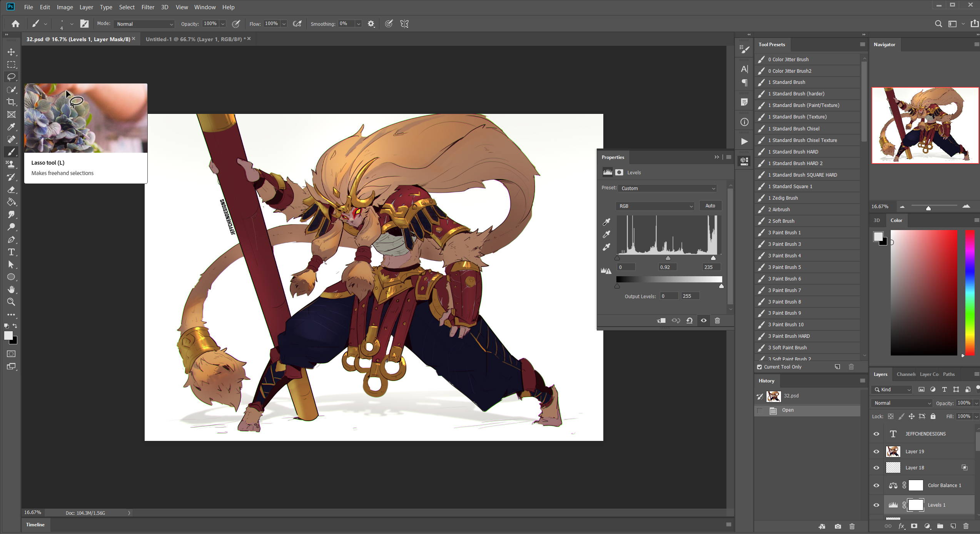Image resolution: width=980 pixels, height=534 pixels.
Task: Open the layer filter Kind dropdown
Action: pos(892,390)
